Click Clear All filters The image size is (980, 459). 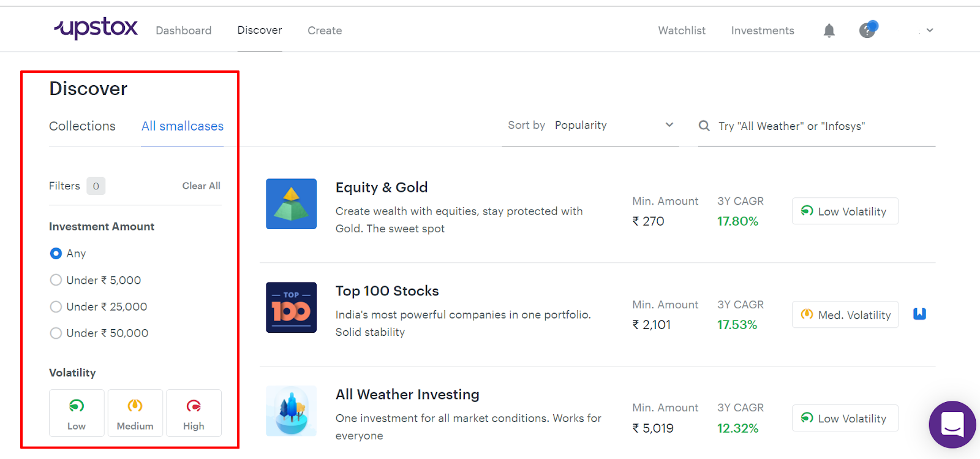(x=201, y=186)
